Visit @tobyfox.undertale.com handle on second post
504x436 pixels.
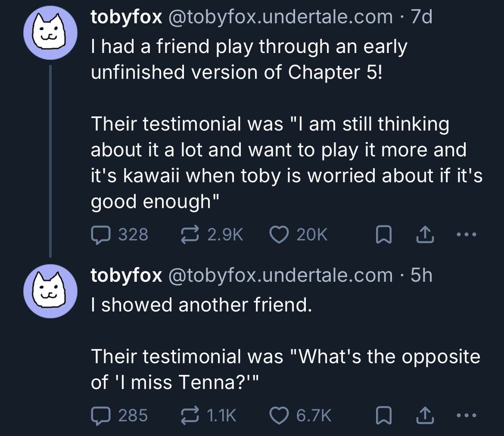coord(280,275)
